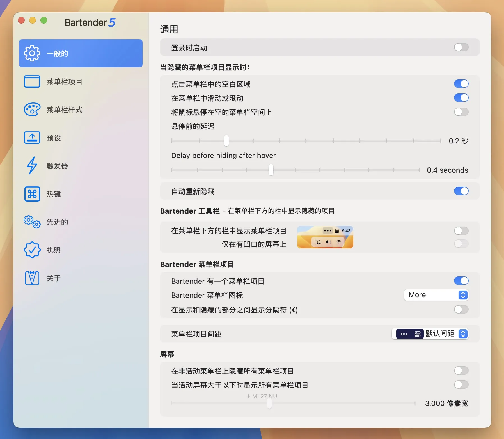Minimize the window with the yellow button
Image resolution: width=504 pixels, height=439 pixels.
pyautogui.click(x=33, y=20)
